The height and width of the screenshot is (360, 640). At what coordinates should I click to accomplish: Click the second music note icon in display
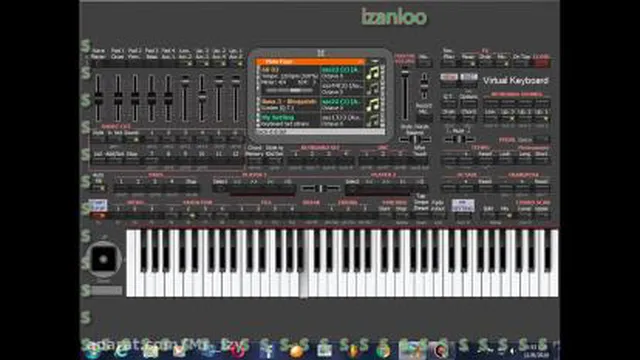point(372,88)
